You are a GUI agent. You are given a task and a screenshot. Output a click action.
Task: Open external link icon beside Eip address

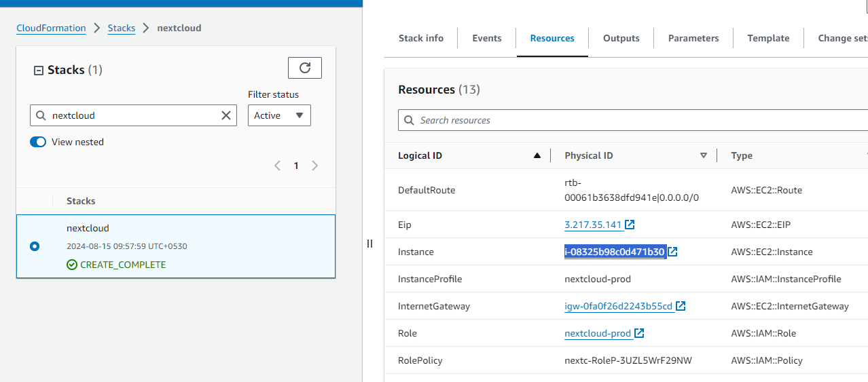[x=630, y=225]
